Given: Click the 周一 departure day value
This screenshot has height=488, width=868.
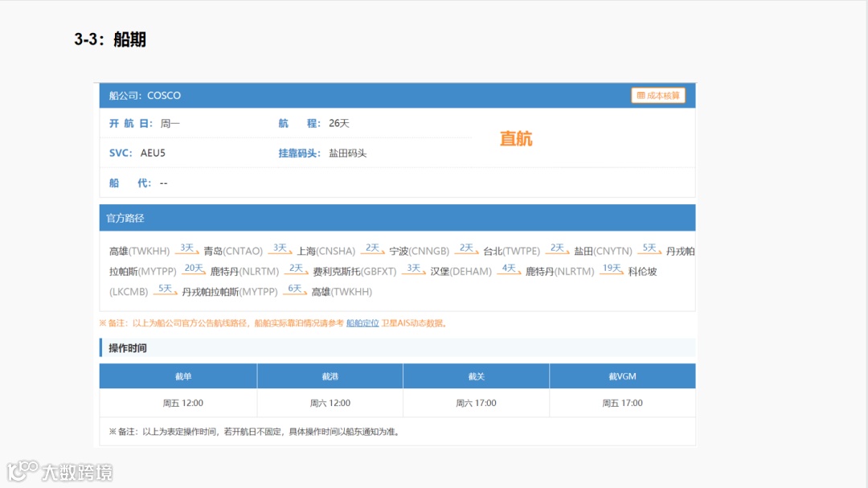Looking at the screenshot, I should point(170,124).
